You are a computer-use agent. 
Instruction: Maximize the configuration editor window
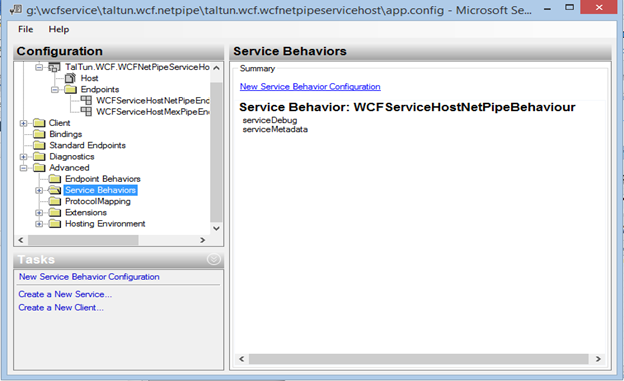569,8
